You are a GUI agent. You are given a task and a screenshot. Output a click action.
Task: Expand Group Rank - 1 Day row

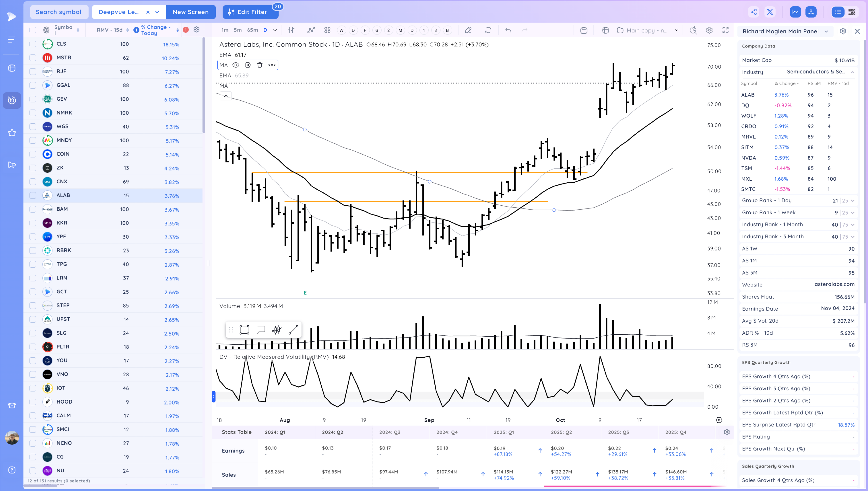(x=852, y=201)
